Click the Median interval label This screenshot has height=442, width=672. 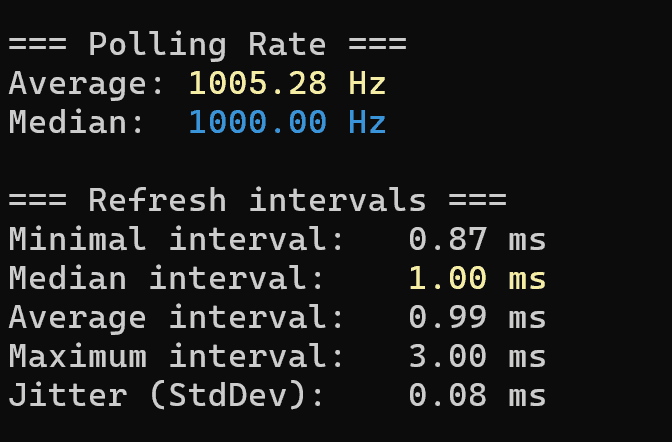166,278
